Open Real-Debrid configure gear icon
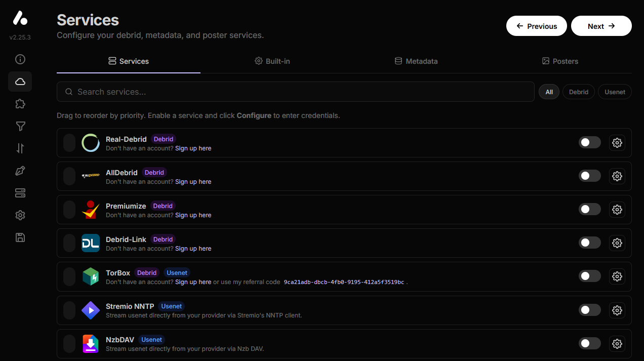Viewport: 644px width, 361px height. (x=617, y=142)
